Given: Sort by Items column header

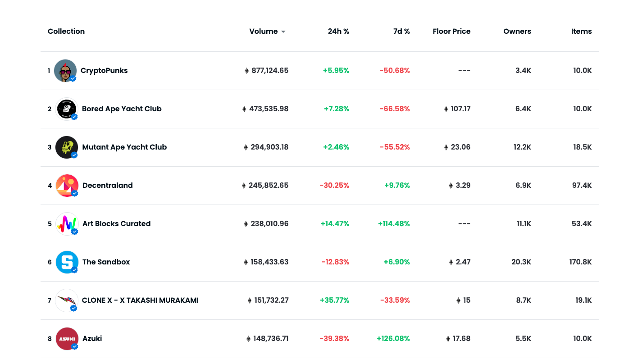Looking at the screenshot, I should [x=581, y=32].
